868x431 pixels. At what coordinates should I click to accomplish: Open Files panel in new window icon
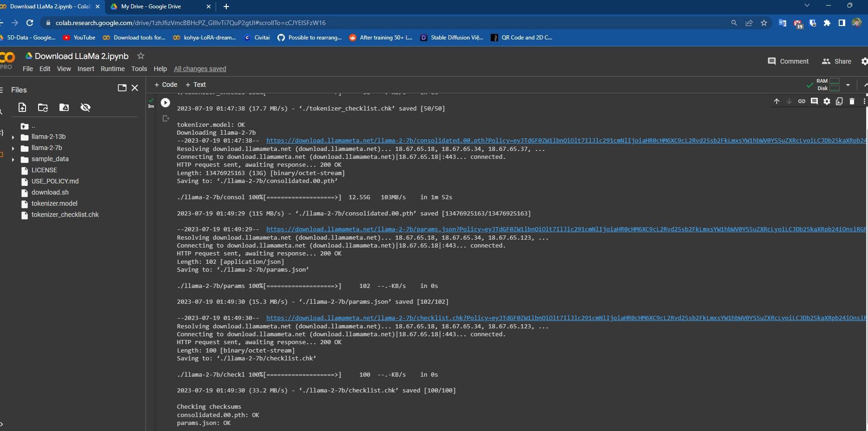tap(122, 88)
